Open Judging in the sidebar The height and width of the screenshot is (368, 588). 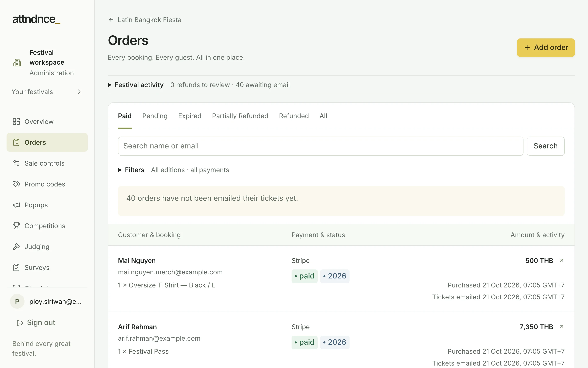click(47, 247)
